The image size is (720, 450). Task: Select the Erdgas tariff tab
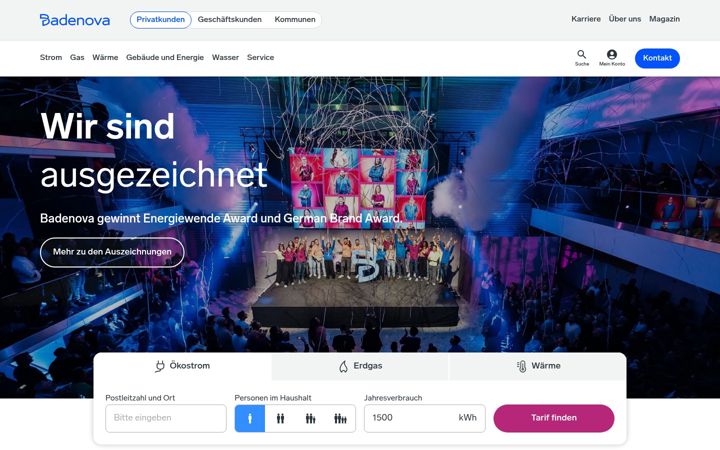[x=360, y=366]
